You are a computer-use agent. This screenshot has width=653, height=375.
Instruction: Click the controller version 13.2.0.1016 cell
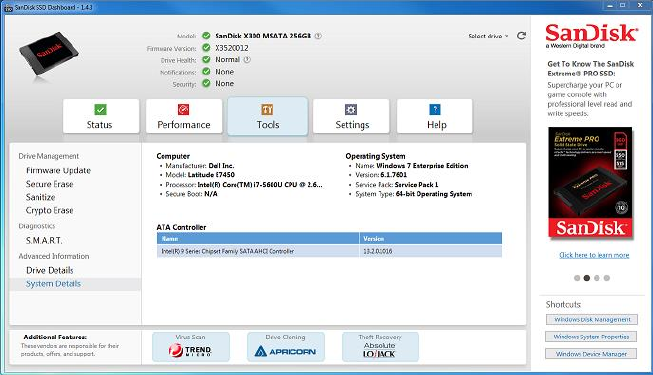click(431, 251)
